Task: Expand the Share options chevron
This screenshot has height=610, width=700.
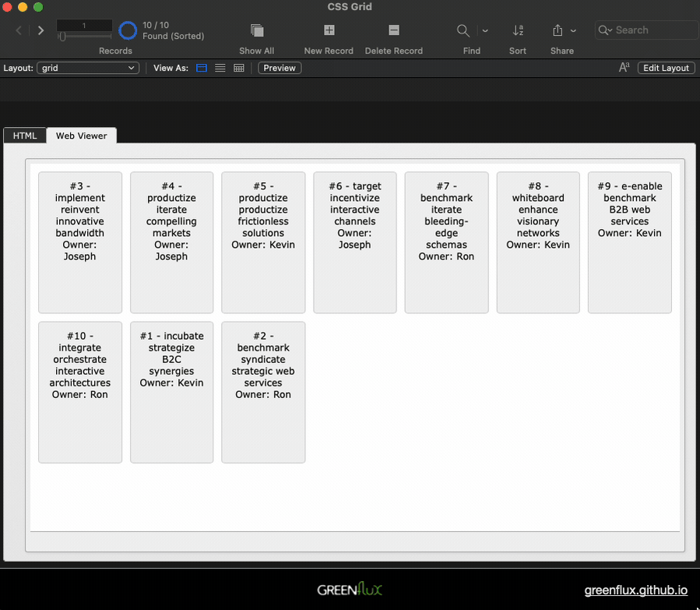Action: tap(574, 30)
